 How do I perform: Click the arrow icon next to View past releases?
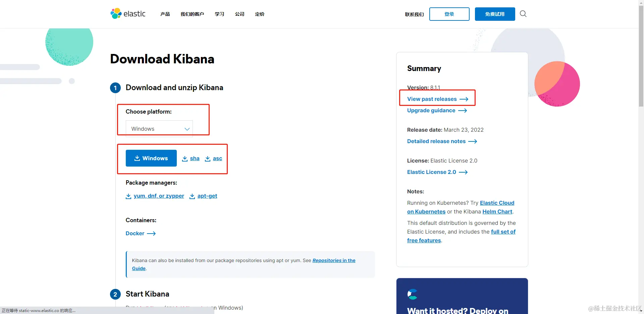(x=465, y=99)
